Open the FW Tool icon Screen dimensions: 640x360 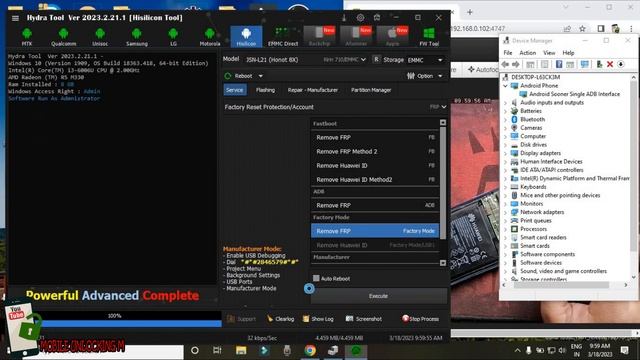[429, 37]
